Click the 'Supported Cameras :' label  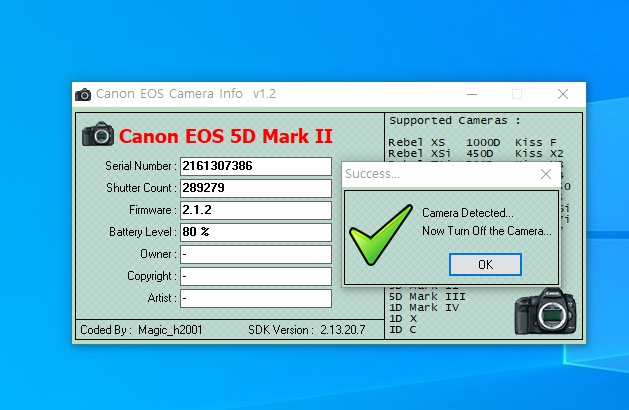pos(455,120)
